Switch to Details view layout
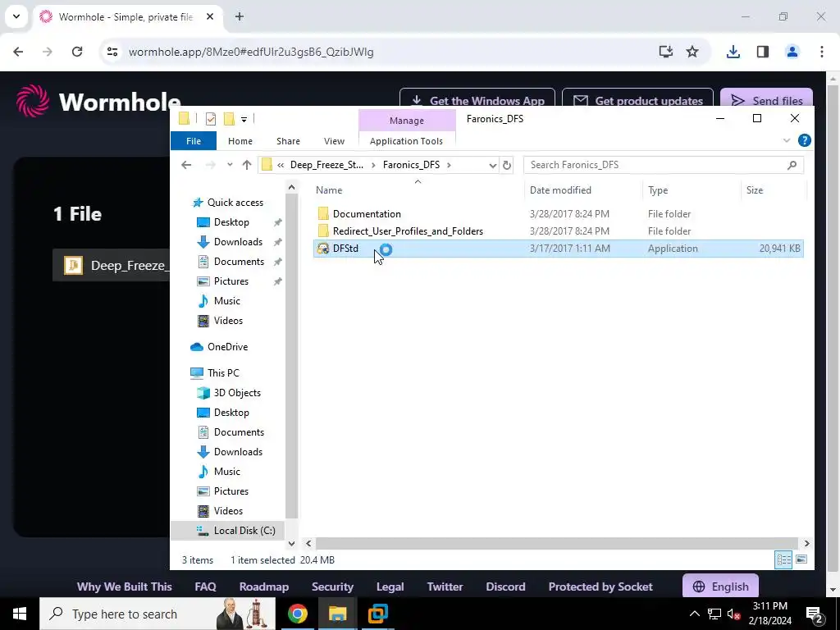The height and width of the screenshot is (630, 840). [783, 559]
